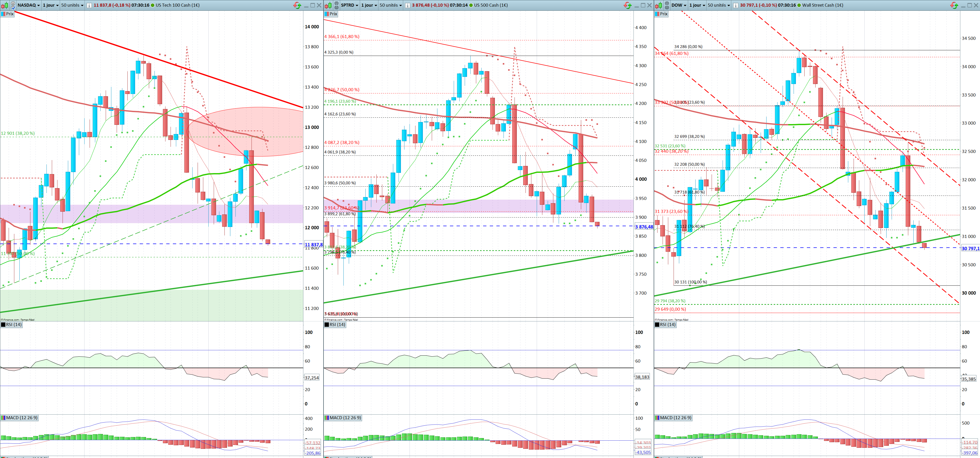
Task: Open the SPTRD '1 jour' timeframe dropdown
Action: click(x=369, y=5)
